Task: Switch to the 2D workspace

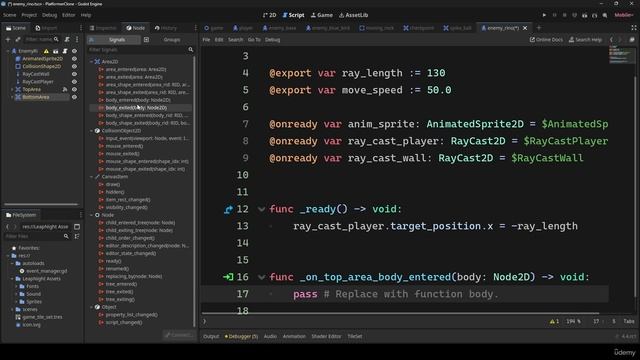Action: 269,15
